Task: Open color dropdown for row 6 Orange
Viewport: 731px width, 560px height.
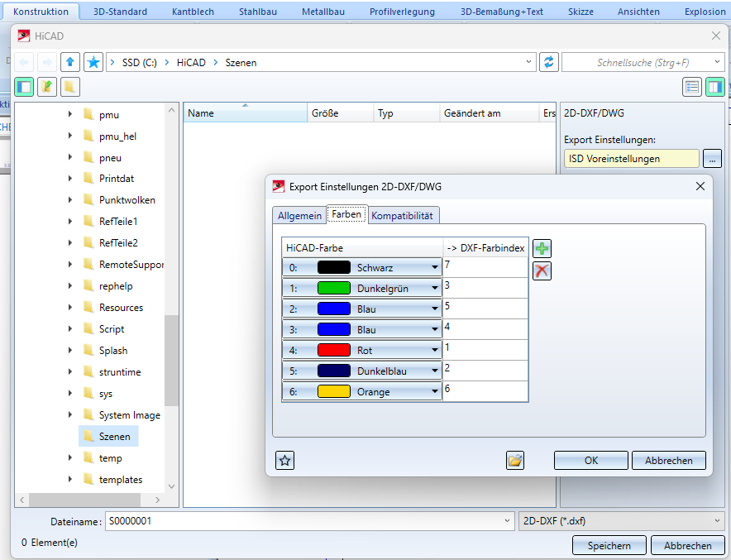Action: coord(434,392)
